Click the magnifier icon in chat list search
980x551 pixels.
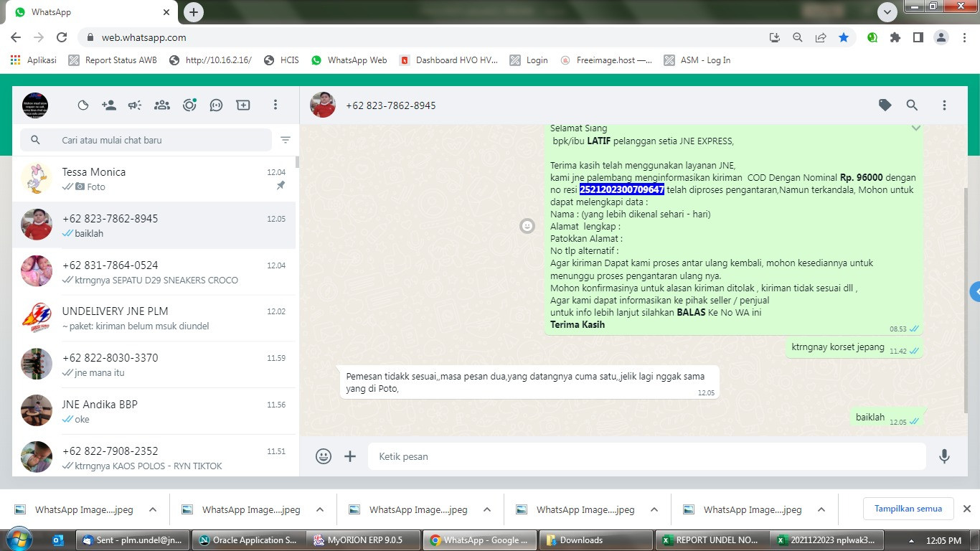(x=35, y=140)
